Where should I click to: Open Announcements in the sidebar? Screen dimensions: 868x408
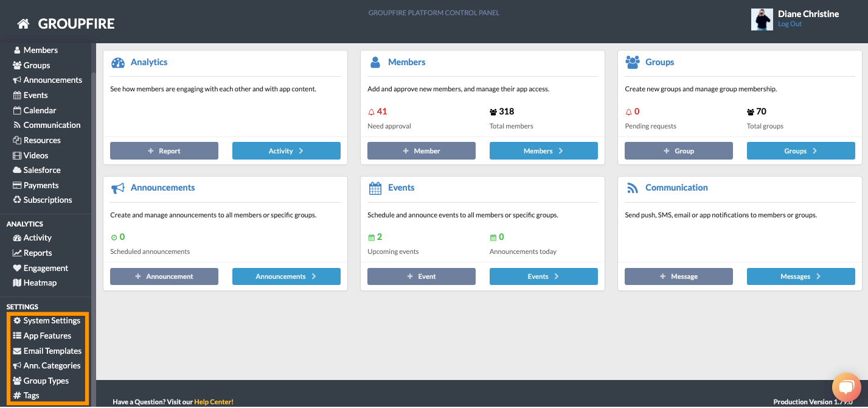[47, 80]
